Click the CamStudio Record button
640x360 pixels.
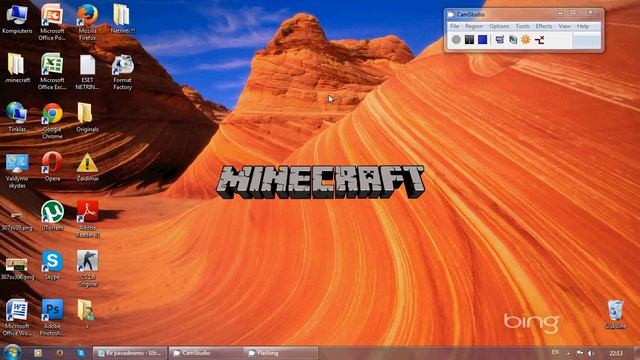pos(456,40)
